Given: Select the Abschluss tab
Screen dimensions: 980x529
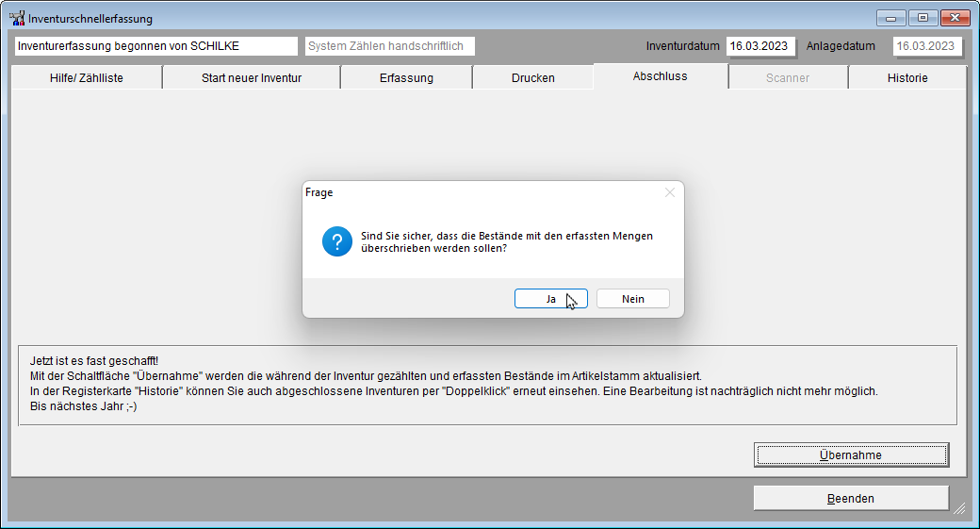Looking at the screenshot, I should click(x=660, y=76).
